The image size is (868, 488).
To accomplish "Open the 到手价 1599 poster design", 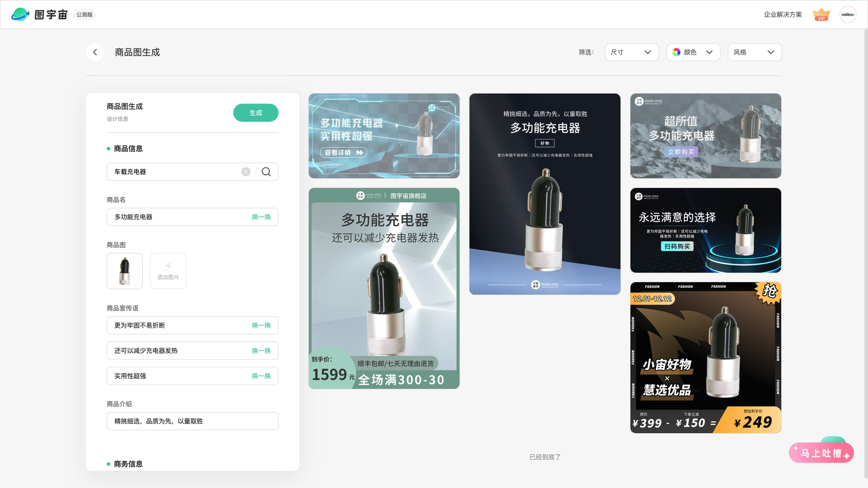I will pyautogui.click(x=384, y=289).
